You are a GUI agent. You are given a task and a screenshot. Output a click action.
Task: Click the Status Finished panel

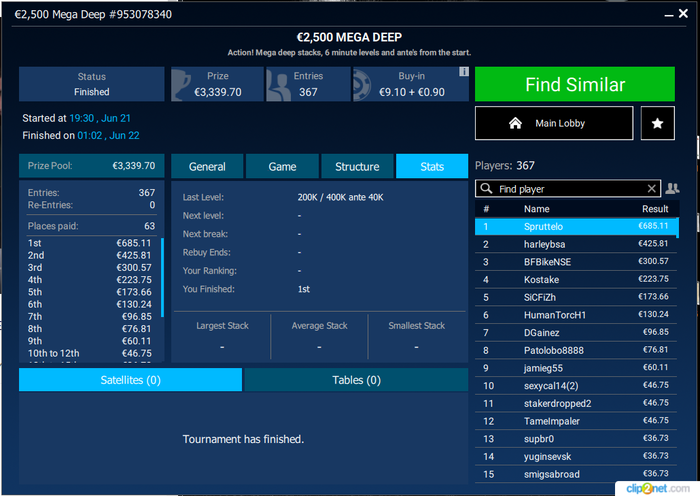pyautogui.click(x=92, y=84)
